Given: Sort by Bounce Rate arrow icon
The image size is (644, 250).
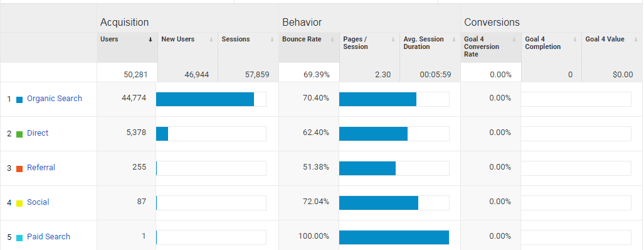Looking at the screenshot, I should click(333, 40).
